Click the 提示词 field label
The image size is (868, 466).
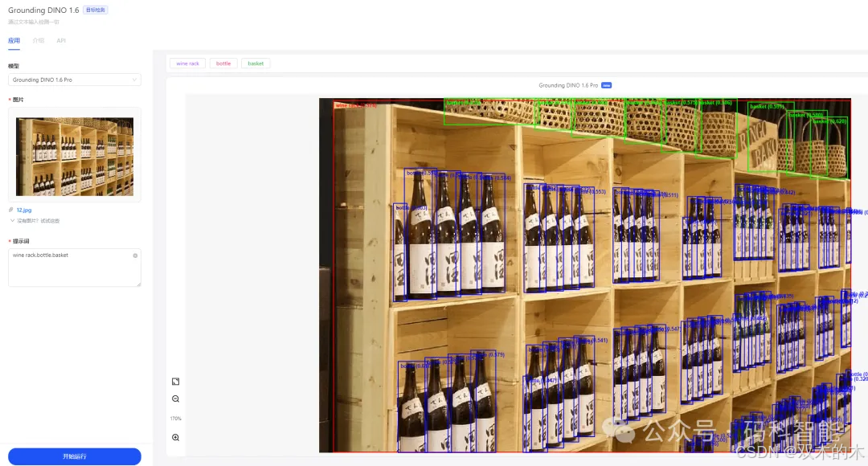coord(20,241)
